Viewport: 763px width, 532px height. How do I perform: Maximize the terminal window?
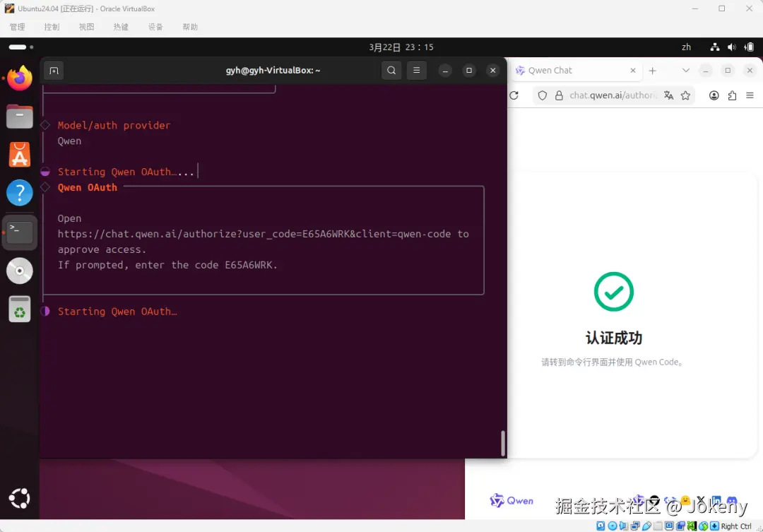469,71
